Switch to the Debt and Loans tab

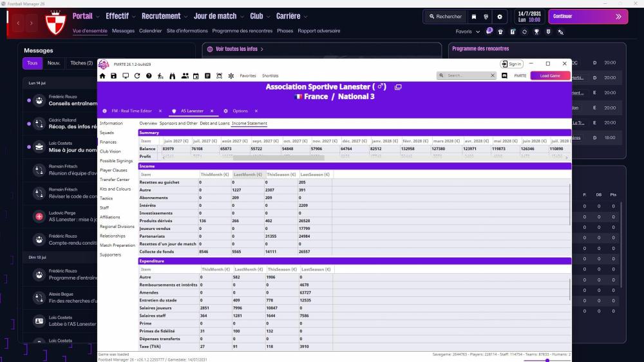point(214,123)
